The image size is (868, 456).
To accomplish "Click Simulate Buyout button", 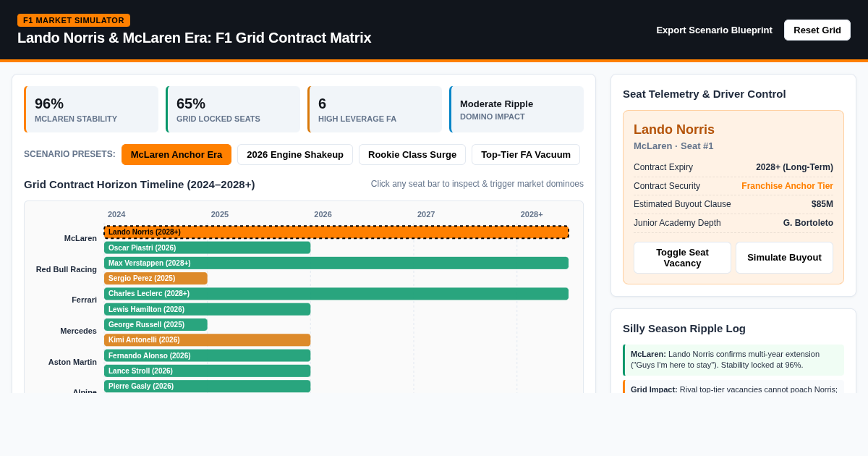I will (784, 258).
